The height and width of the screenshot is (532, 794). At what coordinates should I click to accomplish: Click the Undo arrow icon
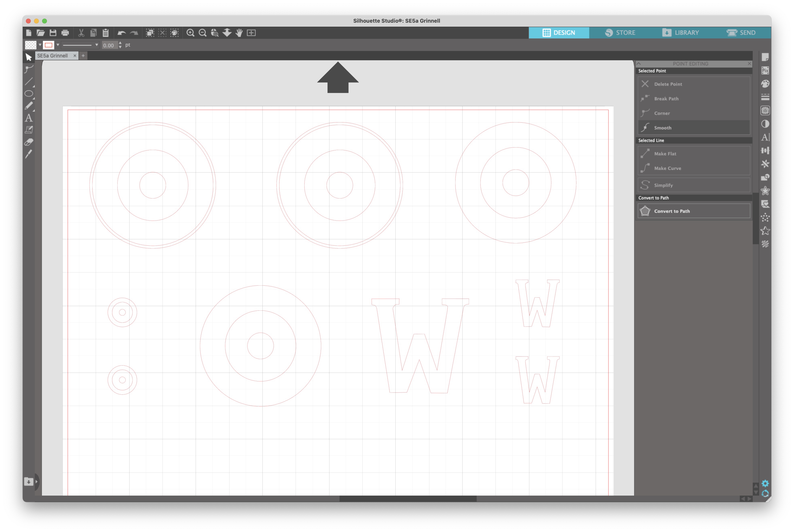click(x=121, y=33)
